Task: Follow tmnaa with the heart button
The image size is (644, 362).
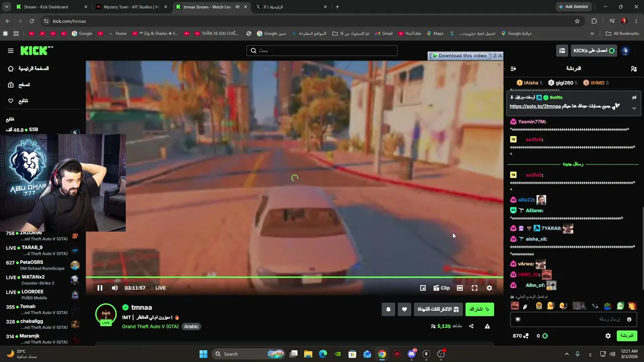Action: 405,310
